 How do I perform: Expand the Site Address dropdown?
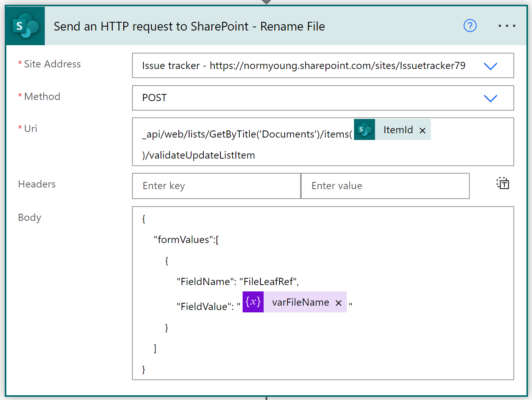click(490, 66)
